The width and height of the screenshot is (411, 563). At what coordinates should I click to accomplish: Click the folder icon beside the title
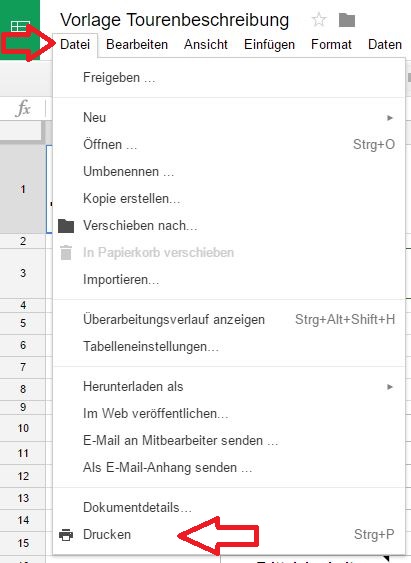[347, 20]
